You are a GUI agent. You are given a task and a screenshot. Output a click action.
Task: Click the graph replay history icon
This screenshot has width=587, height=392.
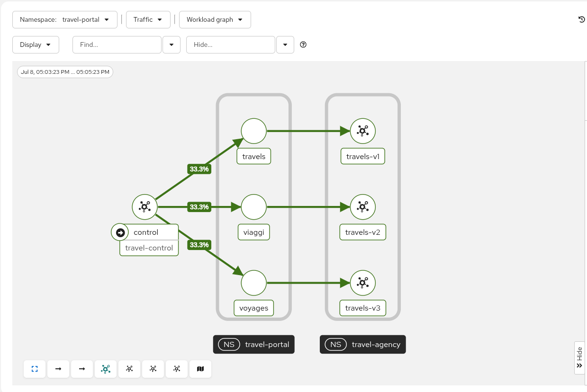pyautogui.click(x=582, y=19)
